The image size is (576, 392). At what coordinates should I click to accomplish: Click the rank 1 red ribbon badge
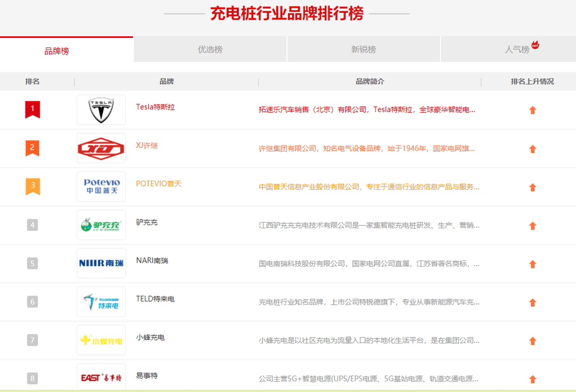33,110
